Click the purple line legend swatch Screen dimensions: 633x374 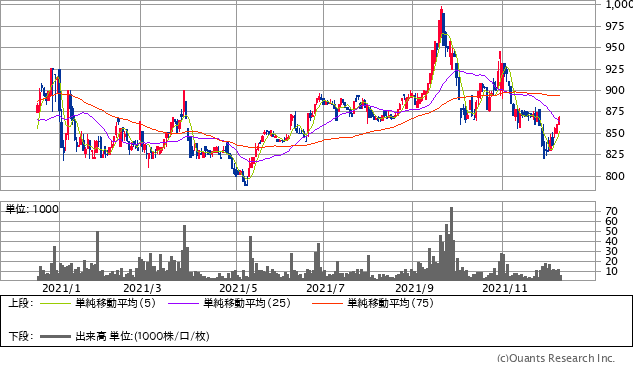(x=183, y=303)
